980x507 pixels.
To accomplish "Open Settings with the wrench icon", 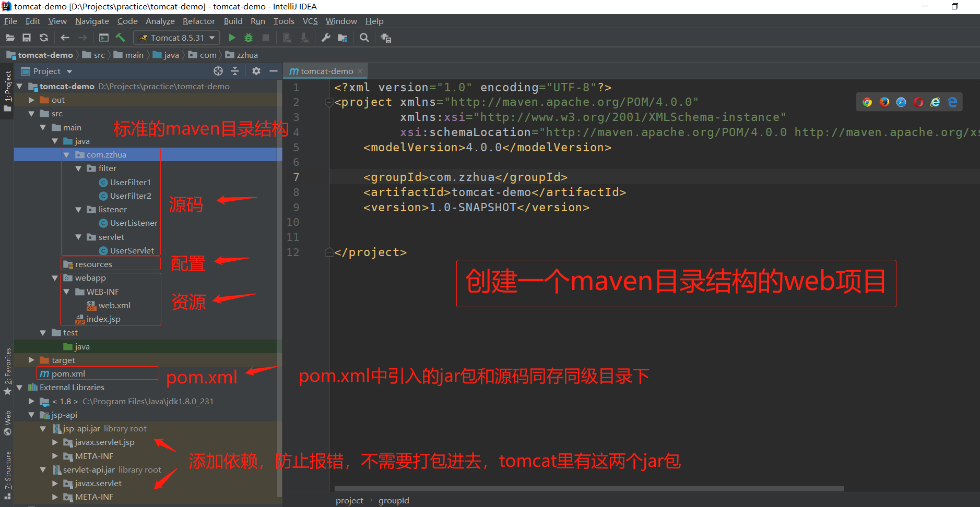I will (326, 38).
